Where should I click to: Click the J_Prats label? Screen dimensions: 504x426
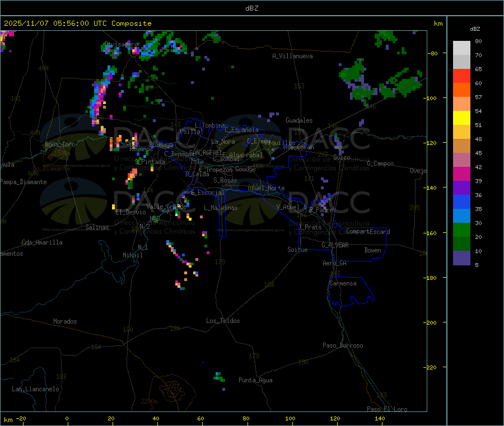click(x=310, y=227)
